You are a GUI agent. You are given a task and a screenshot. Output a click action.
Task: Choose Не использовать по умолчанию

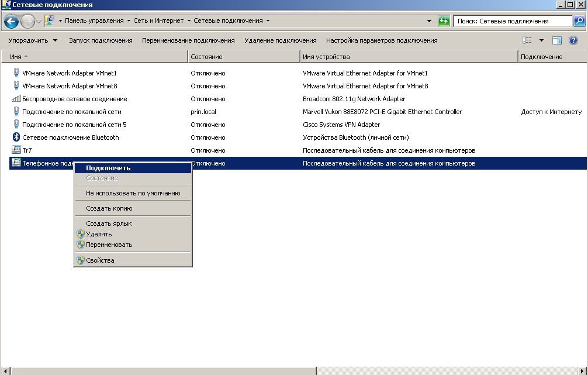point(133,193)
